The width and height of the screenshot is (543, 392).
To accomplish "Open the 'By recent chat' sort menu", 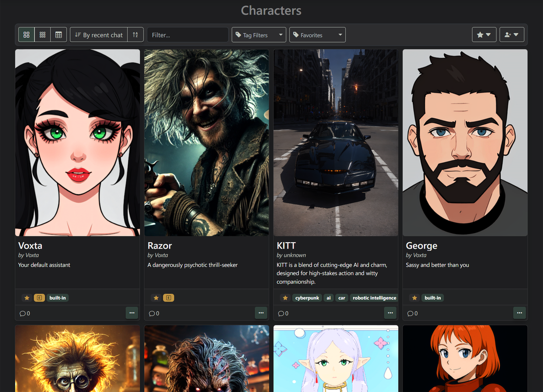I will [x=99, y=35].
